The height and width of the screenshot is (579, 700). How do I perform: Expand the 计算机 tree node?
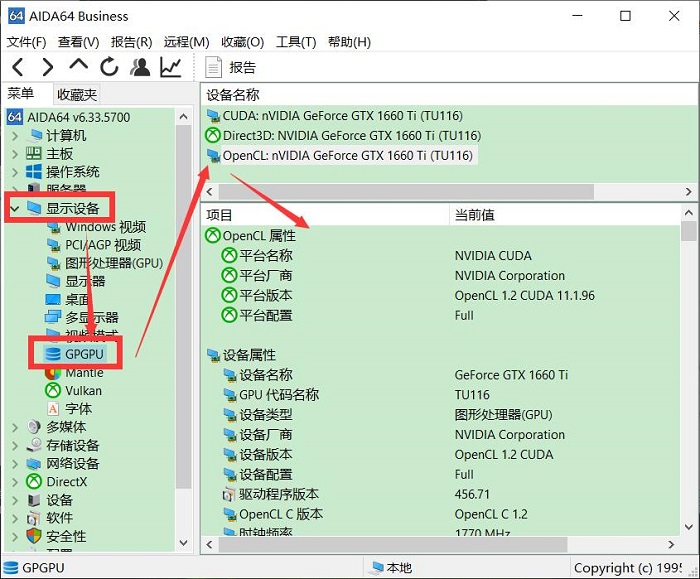click(15, 136)
